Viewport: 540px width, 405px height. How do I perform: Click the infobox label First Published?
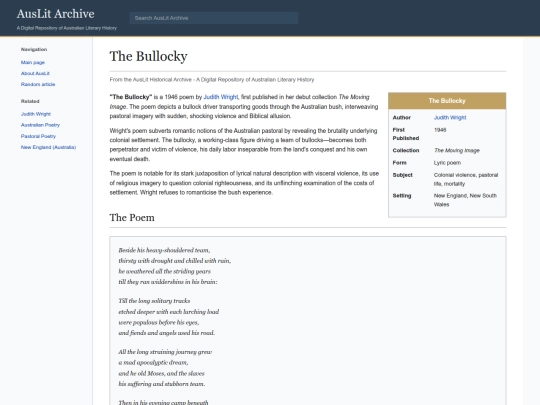click(406, 134)
